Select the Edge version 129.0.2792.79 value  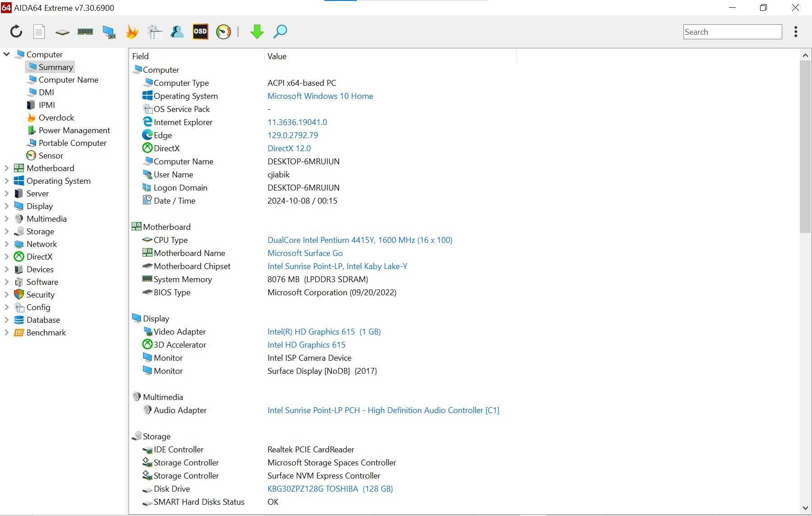[x=293, y=135]
